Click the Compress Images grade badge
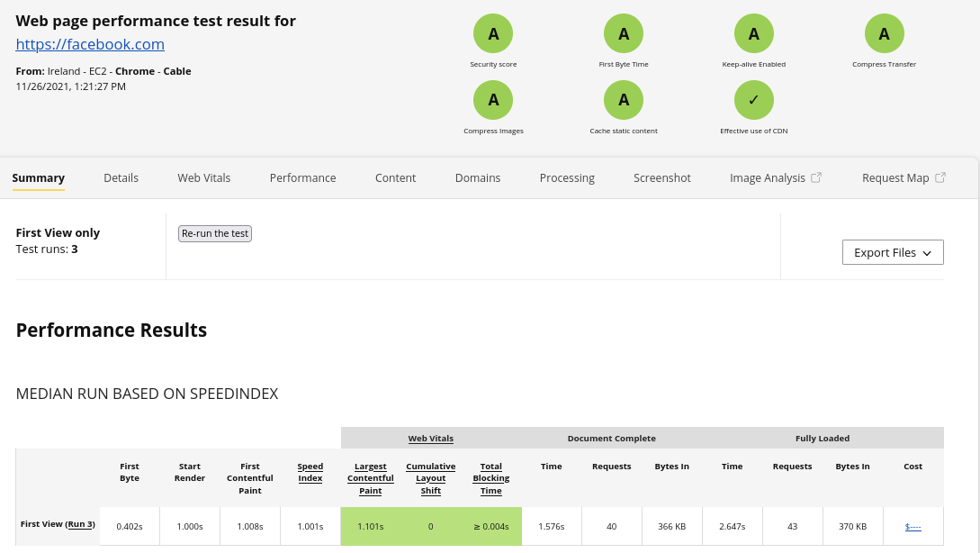The width and height of the screenshot is (980, 553). 493,100
